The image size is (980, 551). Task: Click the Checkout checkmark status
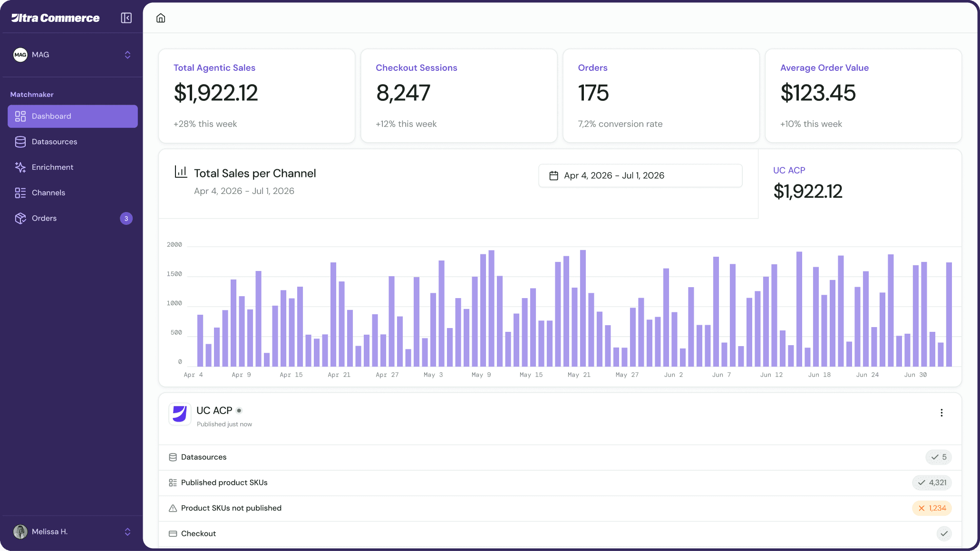coord(944,533)
